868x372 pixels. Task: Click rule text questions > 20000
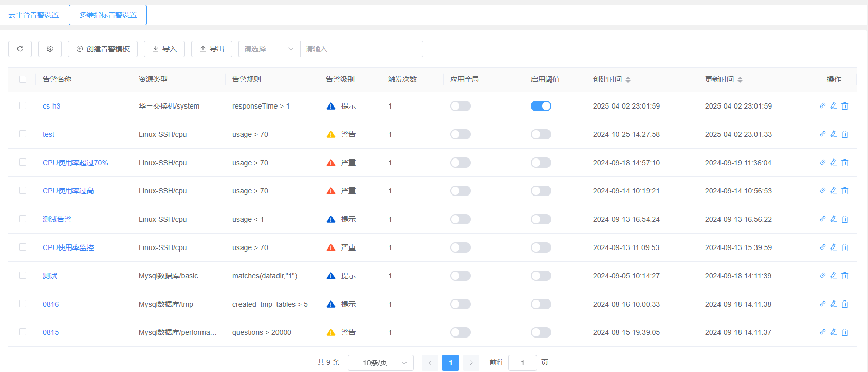point(262,332)
